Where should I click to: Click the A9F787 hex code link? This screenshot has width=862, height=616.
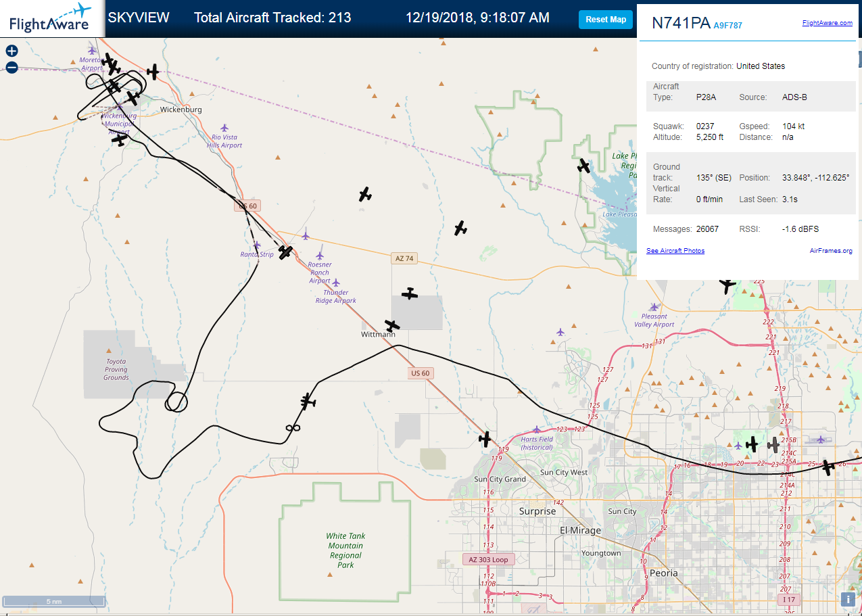pyautogui.click(x=728, y=26)
